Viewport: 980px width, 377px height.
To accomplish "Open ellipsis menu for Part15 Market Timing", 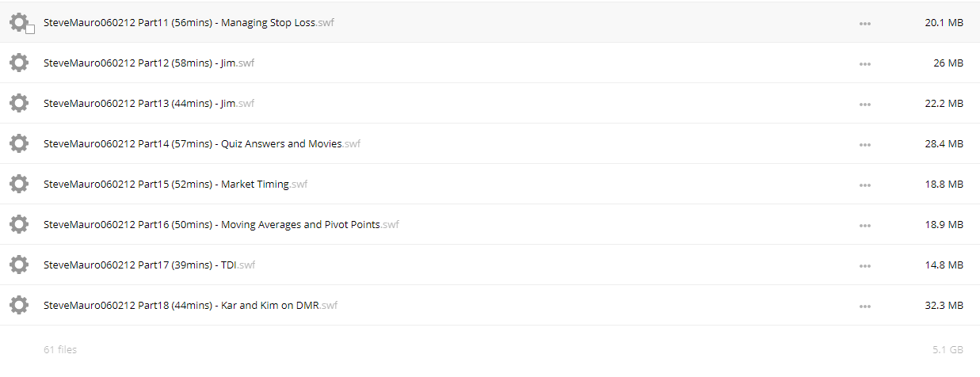I will point(865,185).
